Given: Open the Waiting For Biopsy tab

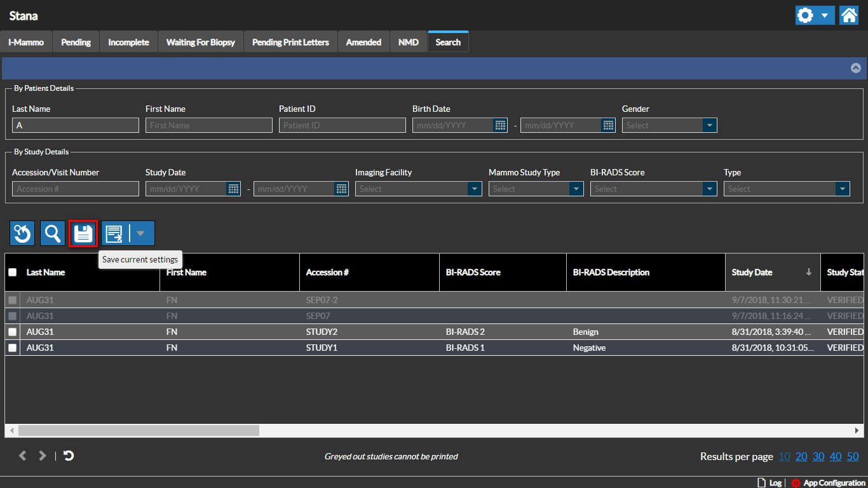Looking at the screenshot, I should pos(200,42).
